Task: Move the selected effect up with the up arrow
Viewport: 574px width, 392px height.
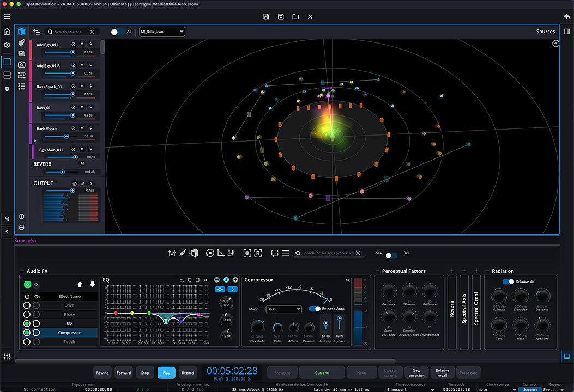Action: 80,284
